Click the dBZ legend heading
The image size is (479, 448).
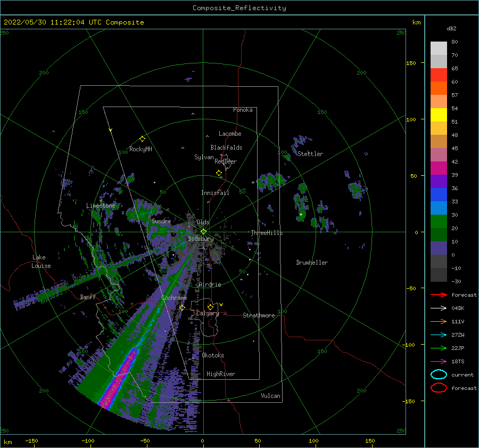(x=451, y=28)
